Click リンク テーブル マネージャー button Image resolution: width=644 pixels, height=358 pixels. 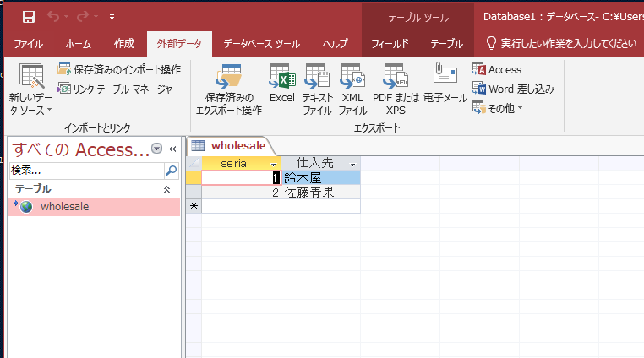pyautogui.click(x=119, y=89)
